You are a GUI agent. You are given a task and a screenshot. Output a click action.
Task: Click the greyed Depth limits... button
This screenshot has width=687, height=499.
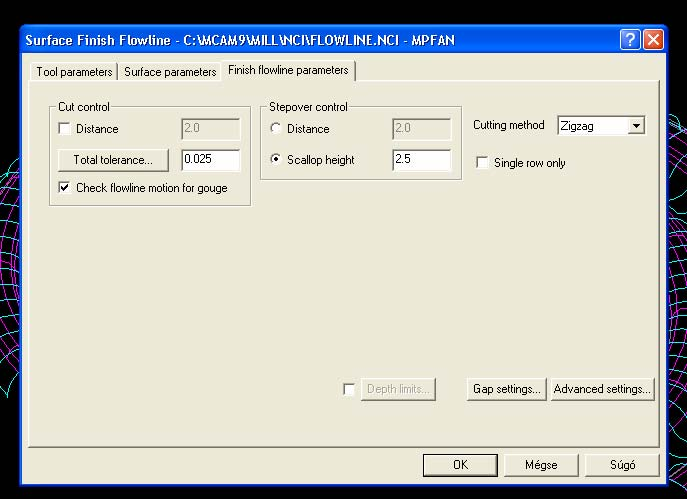coord(398,389)
